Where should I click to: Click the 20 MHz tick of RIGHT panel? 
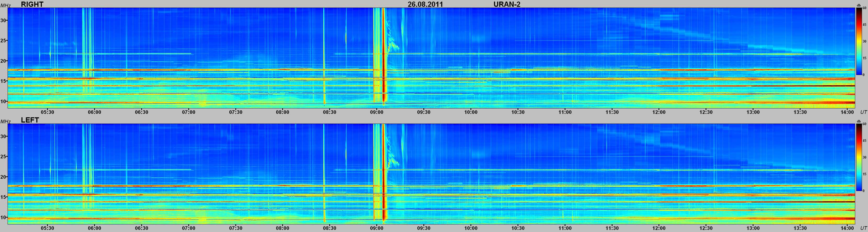point(3,61)
